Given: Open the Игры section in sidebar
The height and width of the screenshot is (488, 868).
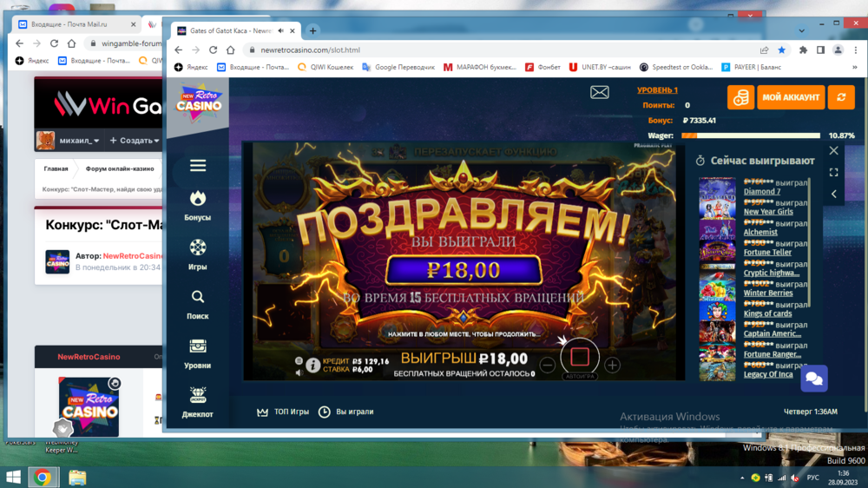Looking at the screenshot, I should [197, 254].
